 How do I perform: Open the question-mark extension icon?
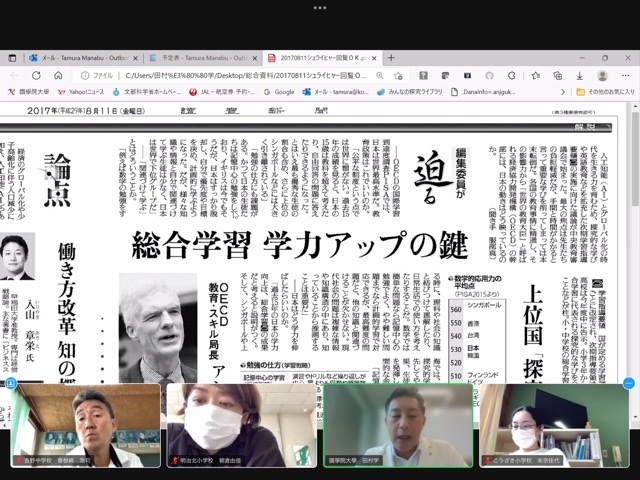pyautogui.click(x=423, y=76)
